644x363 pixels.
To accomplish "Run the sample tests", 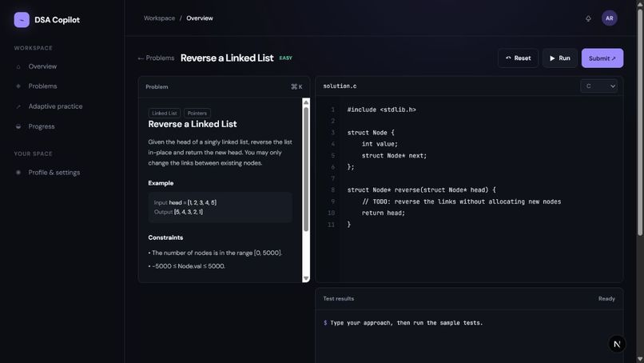I will (560, 58).
